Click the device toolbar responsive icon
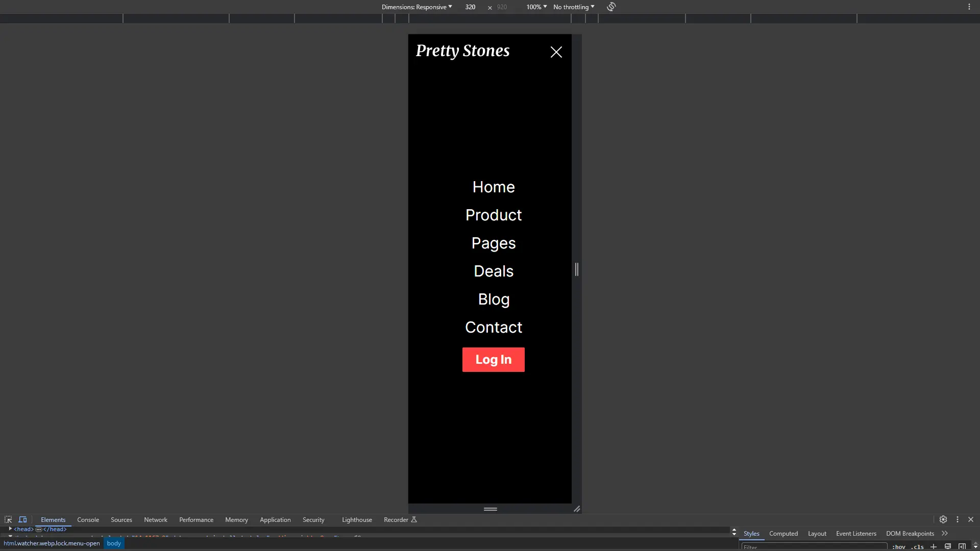Image resolution: width=980 pixels, height=551 pixels. (22, 519)
